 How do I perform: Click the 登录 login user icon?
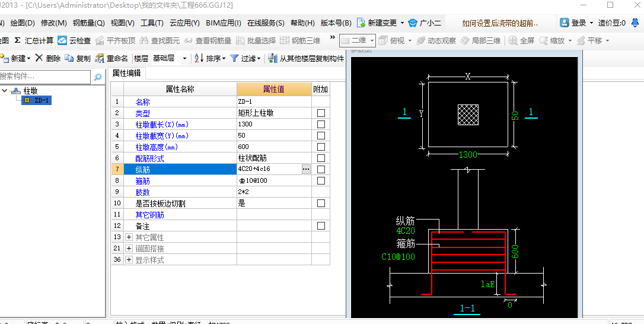pos(565,23)
